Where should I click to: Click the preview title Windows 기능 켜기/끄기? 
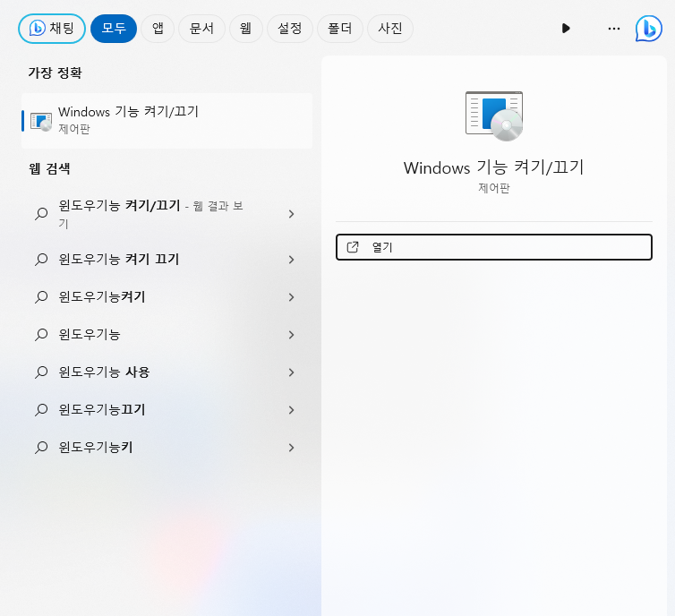[x=494, y=167]
